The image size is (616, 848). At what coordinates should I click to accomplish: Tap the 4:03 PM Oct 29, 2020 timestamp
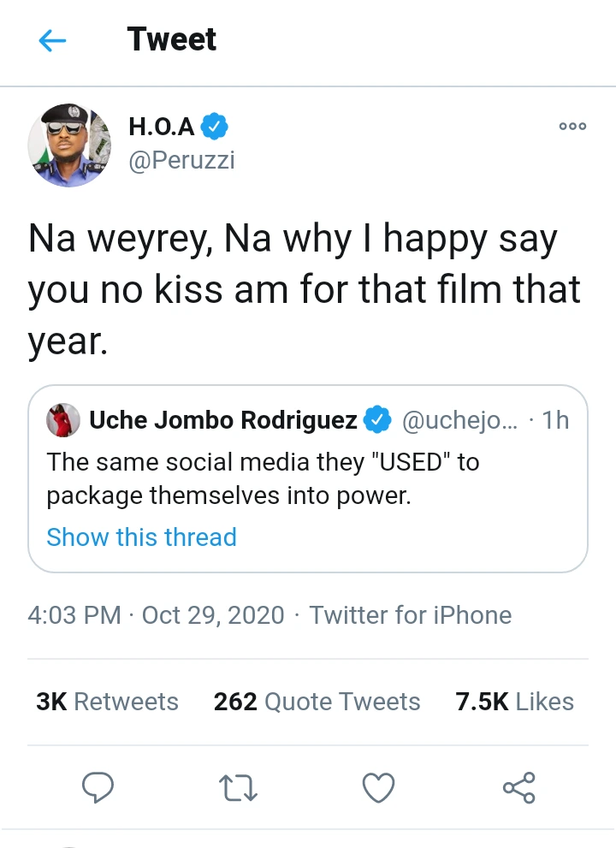[x=156, y=615]
